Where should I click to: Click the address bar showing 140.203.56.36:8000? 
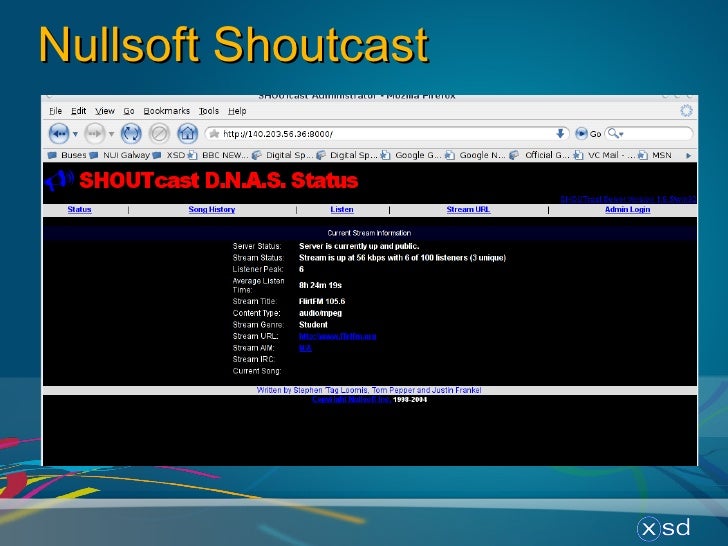click(x=386, y=134)
